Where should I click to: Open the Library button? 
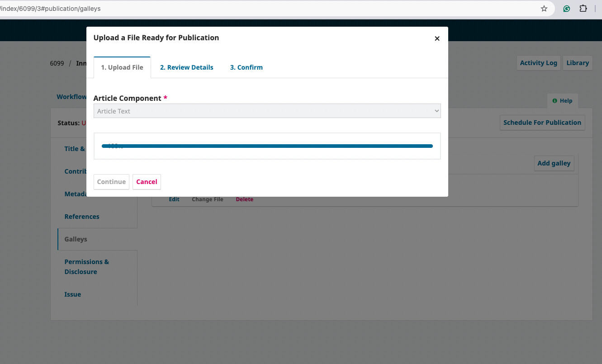click(x=578, y=63)
